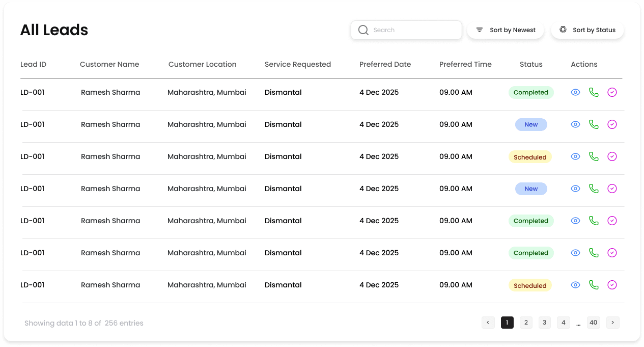Go to page 2 of leads
644x347 pixels.
pos(526,322)
